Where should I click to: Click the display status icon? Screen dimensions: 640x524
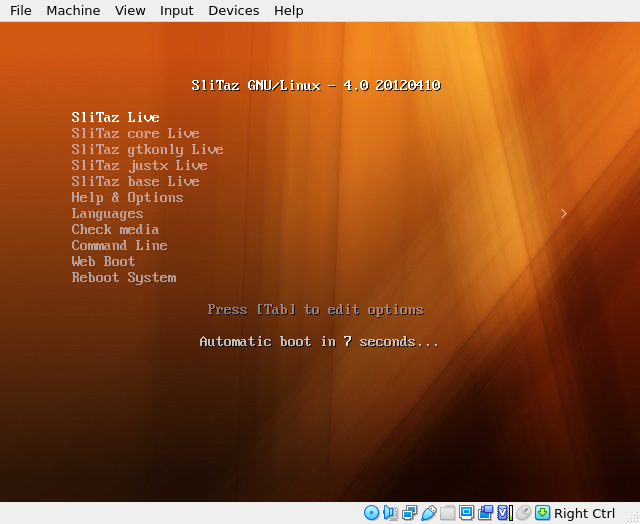(x=467, y=513)
